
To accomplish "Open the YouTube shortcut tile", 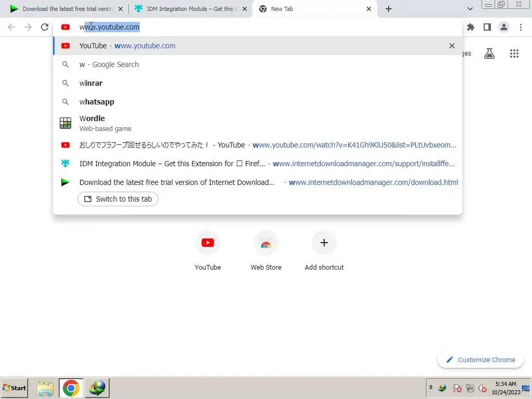I will 208,251.
